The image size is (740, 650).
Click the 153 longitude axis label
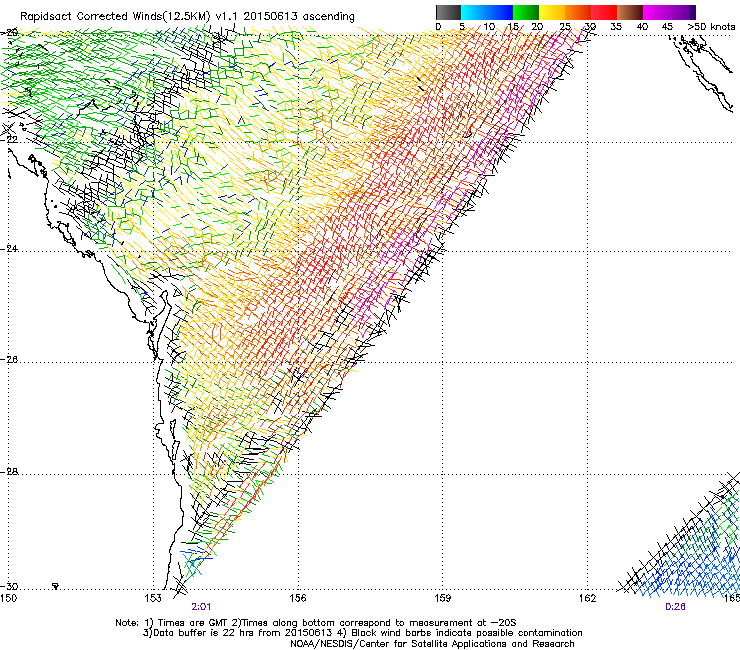pos(153,599)
